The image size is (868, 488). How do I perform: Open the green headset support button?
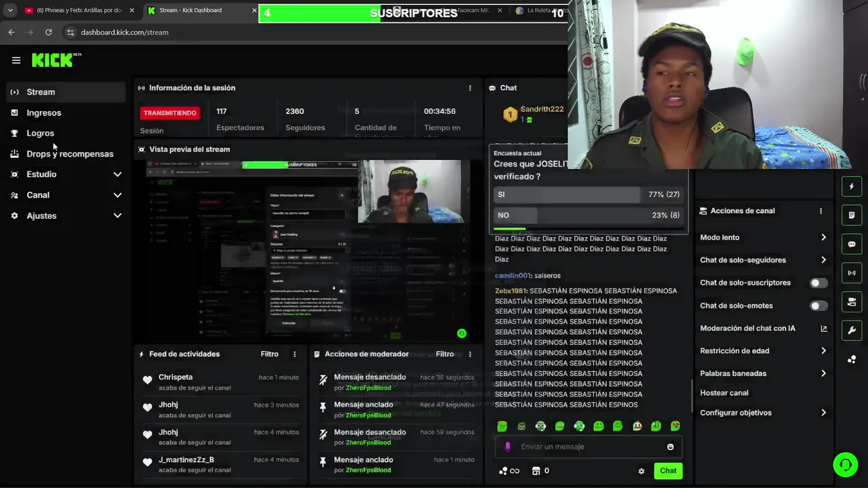[x=846, y=465]
